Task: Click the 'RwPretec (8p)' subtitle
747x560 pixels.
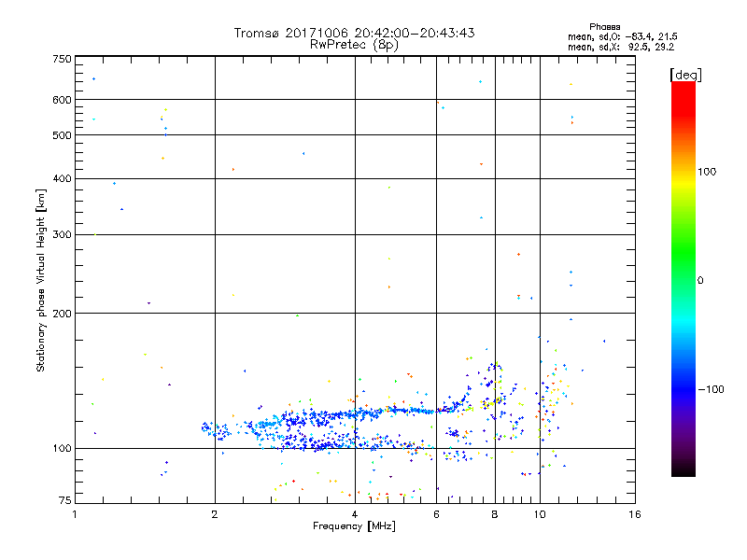Action: tap(354, 45)
